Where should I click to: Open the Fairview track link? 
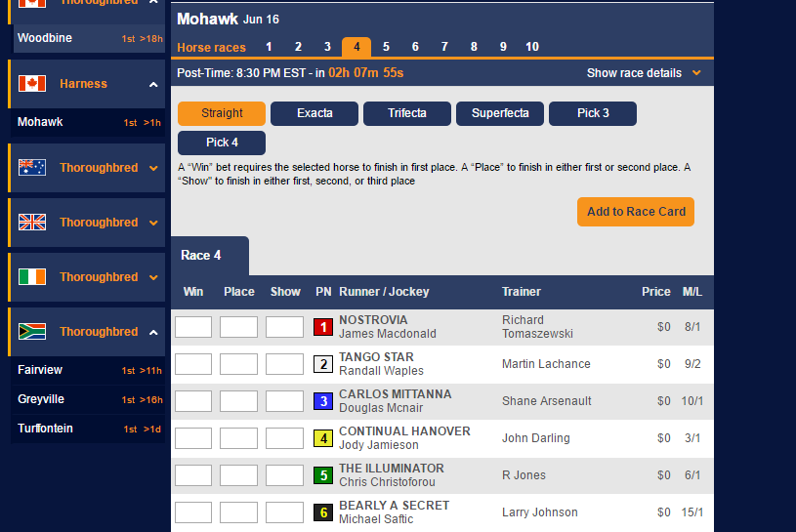click(x=39, y=371)
